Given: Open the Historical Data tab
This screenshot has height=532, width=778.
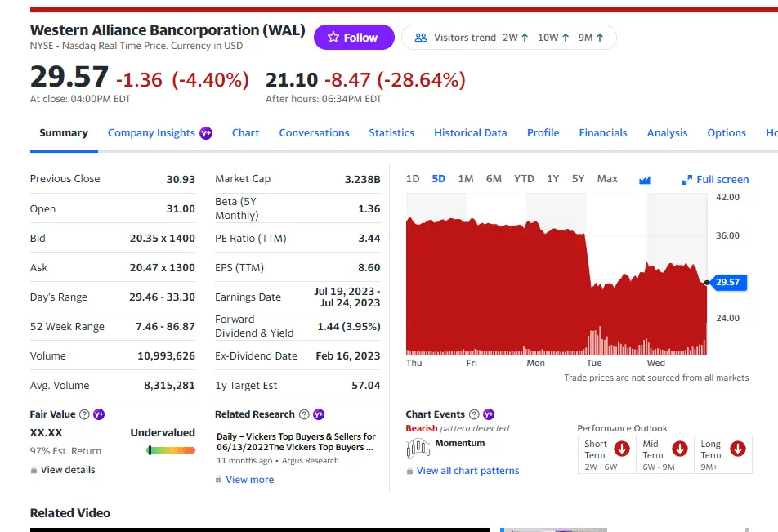Looking at the screenshot, I should pyautogui.click(x=470, y=133).
